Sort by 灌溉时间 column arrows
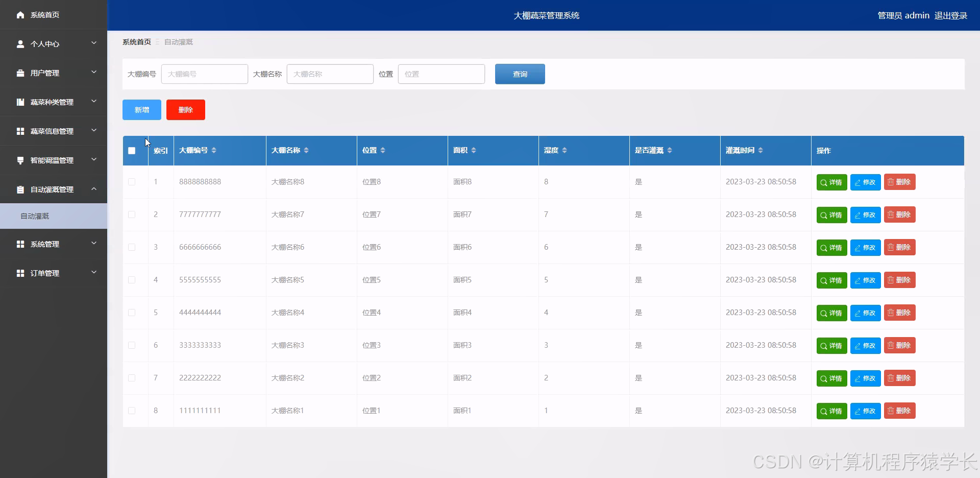The image size is (980, 478). click(761, 150)
